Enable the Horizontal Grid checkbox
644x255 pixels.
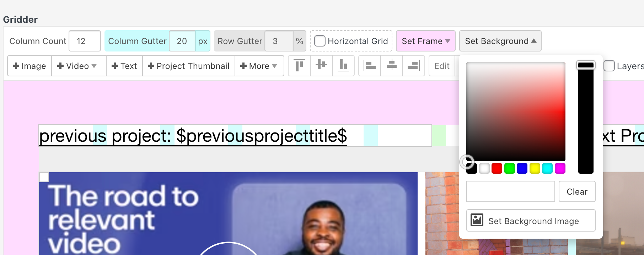(320, 41)
